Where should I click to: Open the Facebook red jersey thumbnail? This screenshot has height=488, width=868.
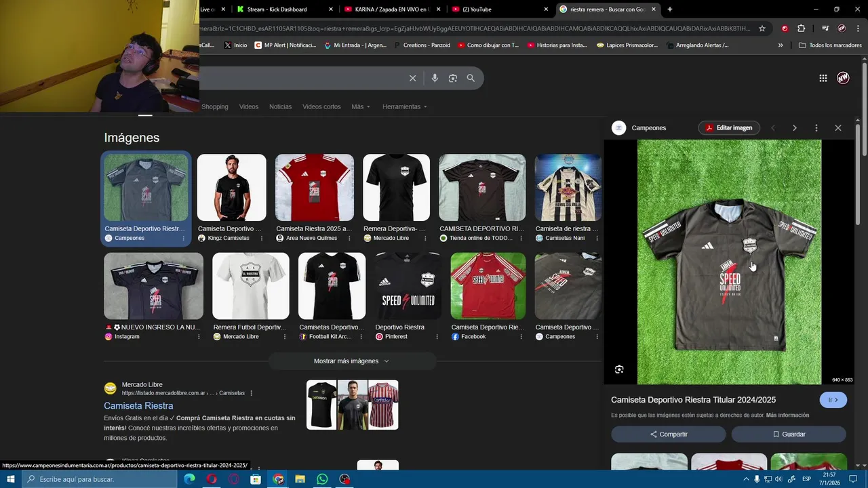pos(488,286)
